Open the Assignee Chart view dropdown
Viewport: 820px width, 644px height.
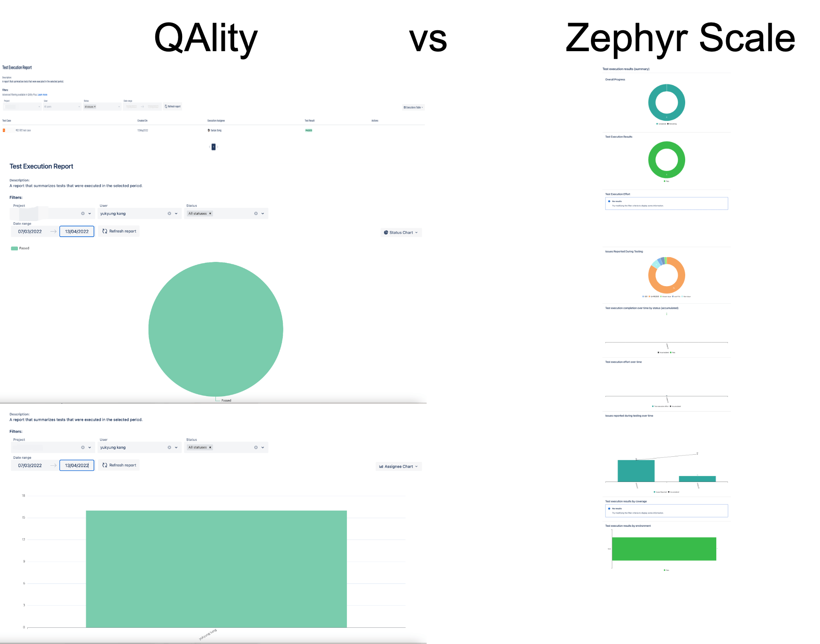point(399,467)
